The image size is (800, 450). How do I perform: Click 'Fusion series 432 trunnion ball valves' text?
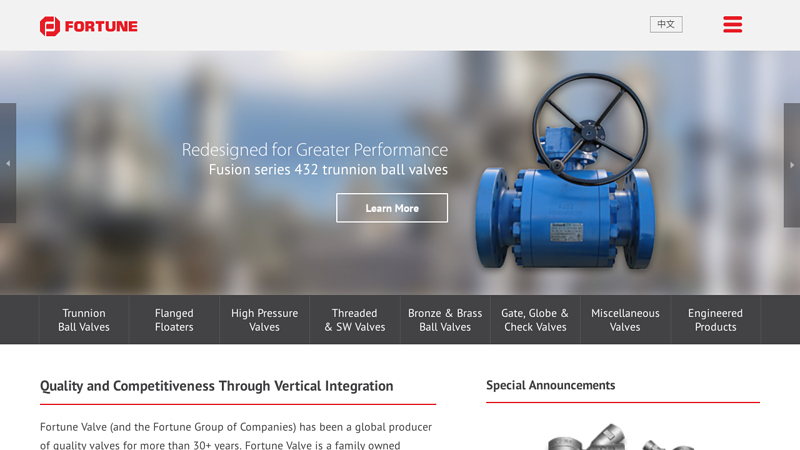coord(328,169)
